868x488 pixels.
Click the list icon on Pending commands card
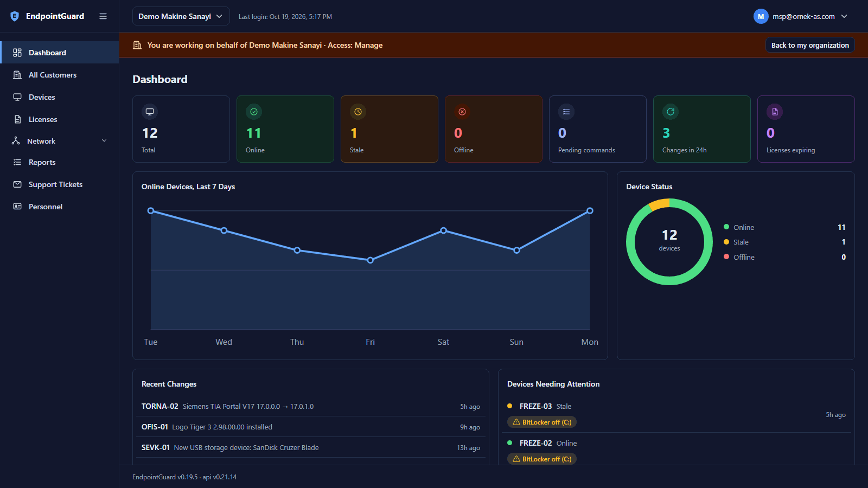point(566,112)
